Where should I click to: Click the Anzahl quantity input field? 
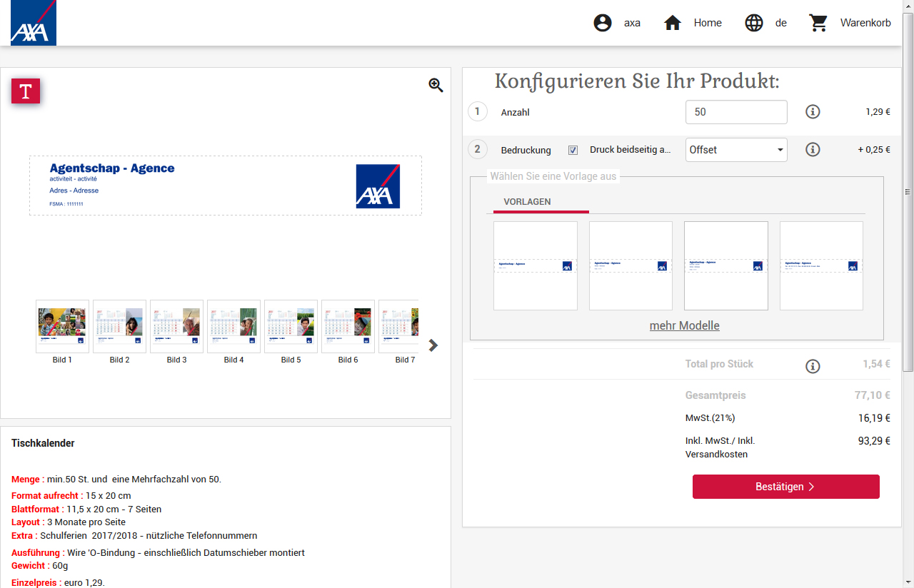click(x=736, y=112)
